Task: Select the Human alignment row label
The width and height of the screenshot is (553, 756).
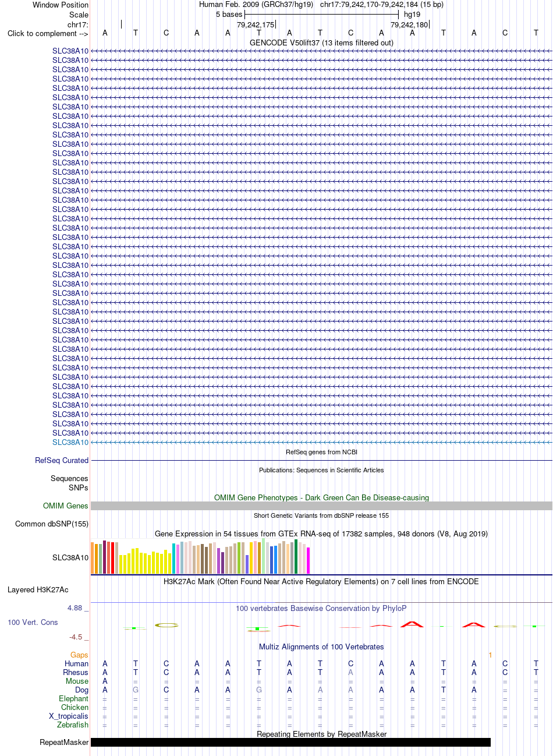Action: tap(77, 663)
